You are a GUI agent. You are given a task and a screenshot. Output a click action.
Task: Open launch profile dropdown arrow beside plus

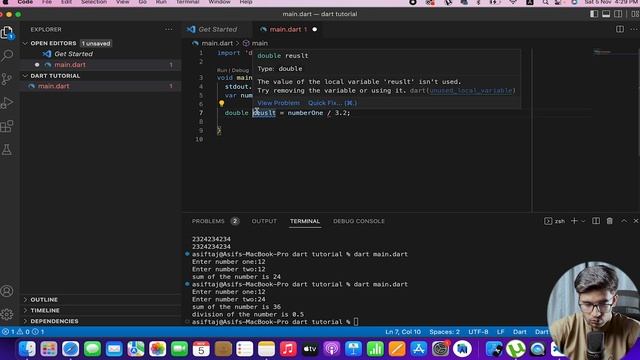click(x=583, y=221)
